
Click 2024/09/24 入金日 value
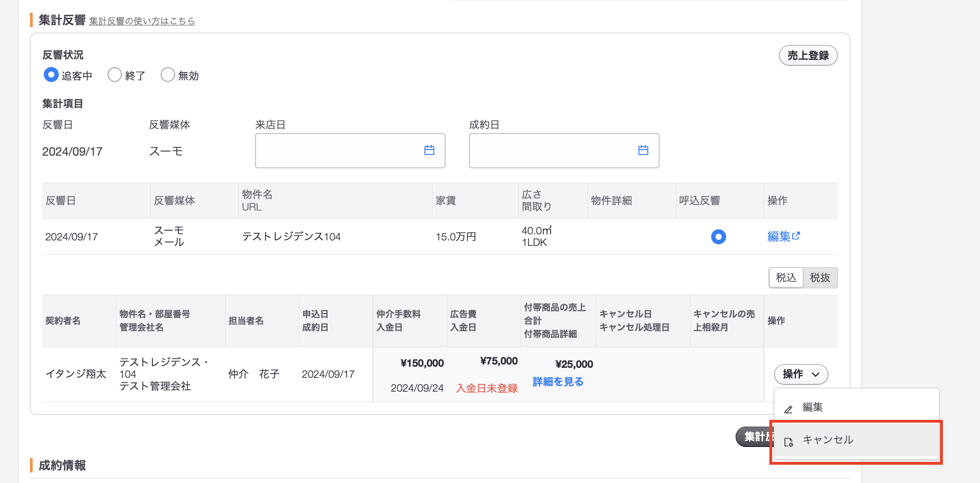click(x=417, y=388)
